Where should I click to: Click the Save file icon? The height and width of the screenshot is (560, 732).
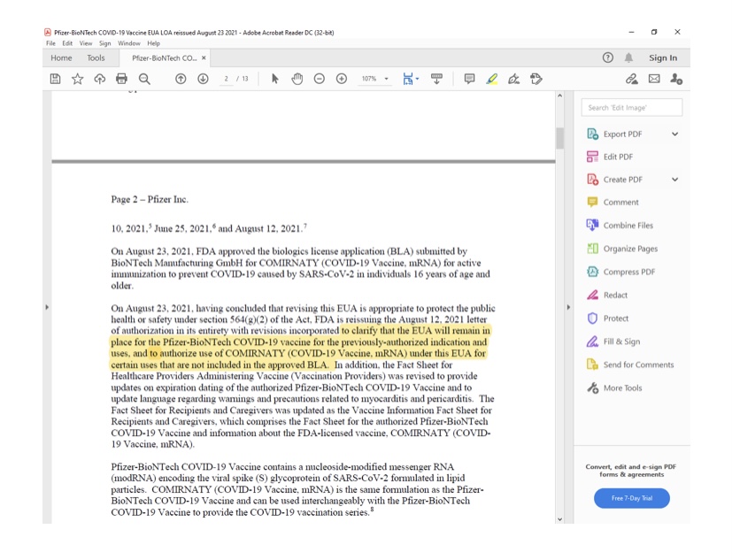coord(55,79)
